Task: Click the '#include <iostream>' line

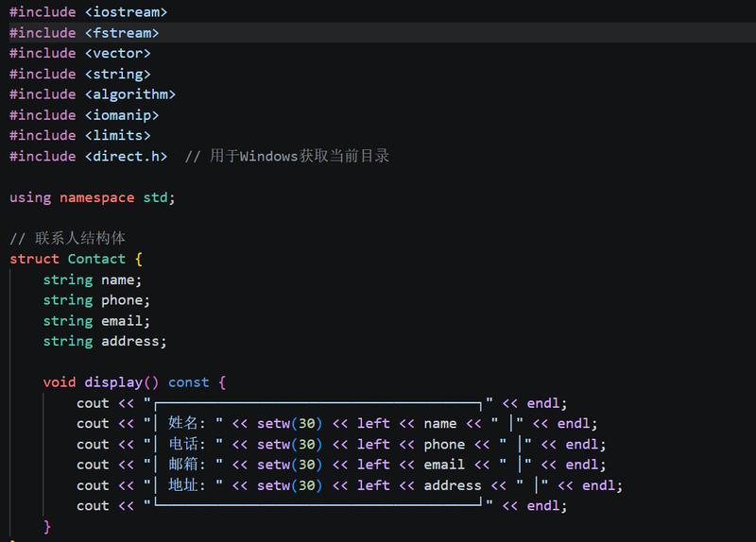Action: [88, 12]
